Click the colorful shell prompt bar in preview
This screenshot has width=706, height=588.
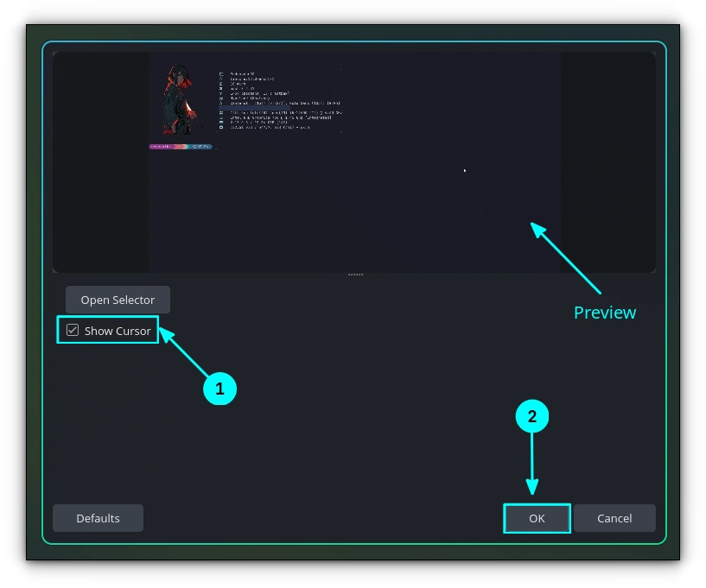click(x=181, y=147)
